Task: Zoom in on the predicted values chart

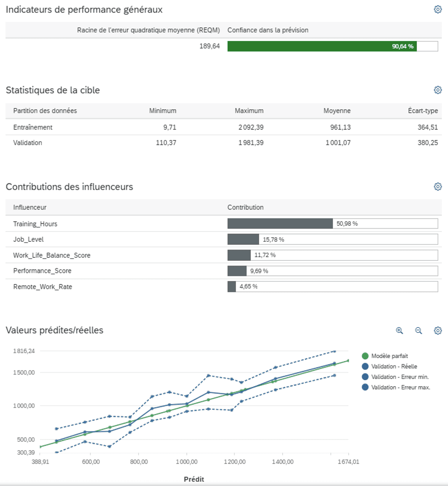Action: tap(399, 331)
